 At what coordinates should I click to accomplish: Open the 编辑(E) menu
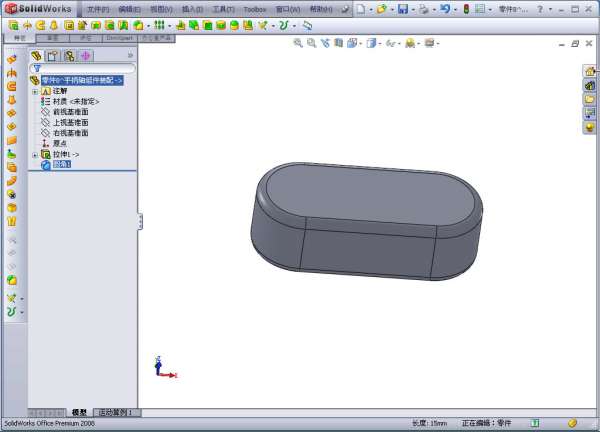coord(129,9)
